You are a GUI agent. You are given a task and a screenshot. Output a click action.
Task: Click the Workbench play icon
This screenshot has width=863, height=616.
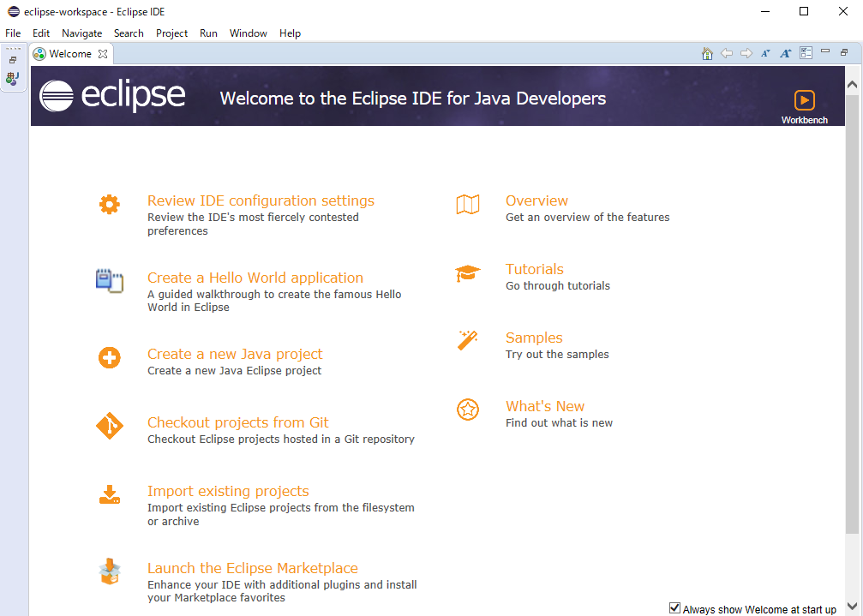[804, 100]
